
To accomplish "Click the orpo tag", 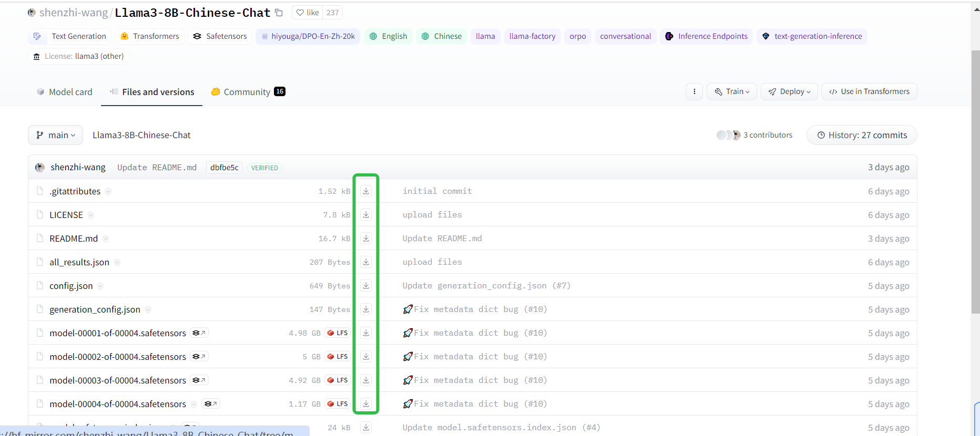I will (578, 36).
